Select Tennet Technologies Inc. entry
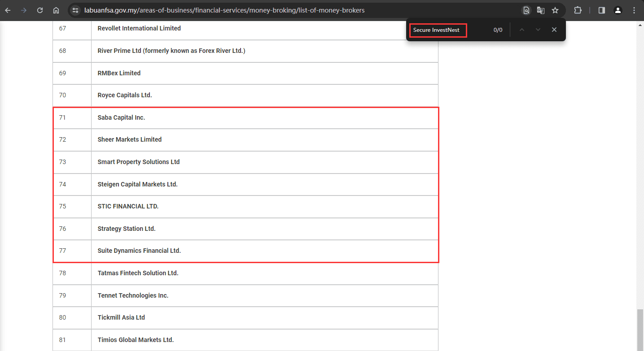644x351 pixels. click(x=133, y=295)
